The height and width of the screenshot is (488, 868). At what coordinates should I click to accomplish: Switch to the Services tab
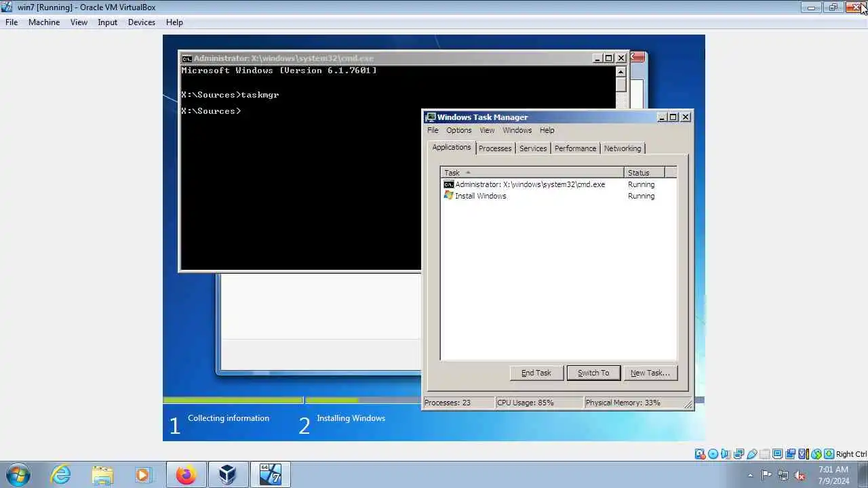(533, 148)
